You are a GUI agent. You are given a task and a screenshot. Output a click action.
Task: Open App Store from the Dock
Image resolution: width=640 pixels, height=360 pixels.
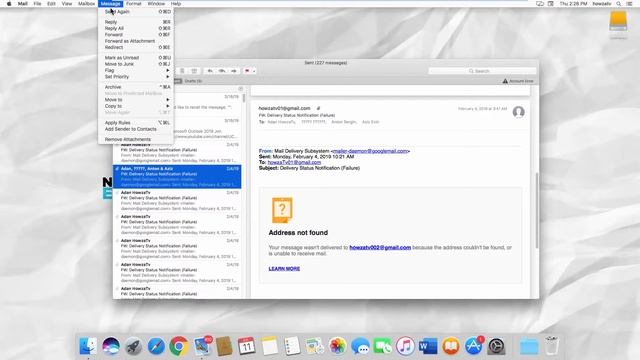point(473,346)
